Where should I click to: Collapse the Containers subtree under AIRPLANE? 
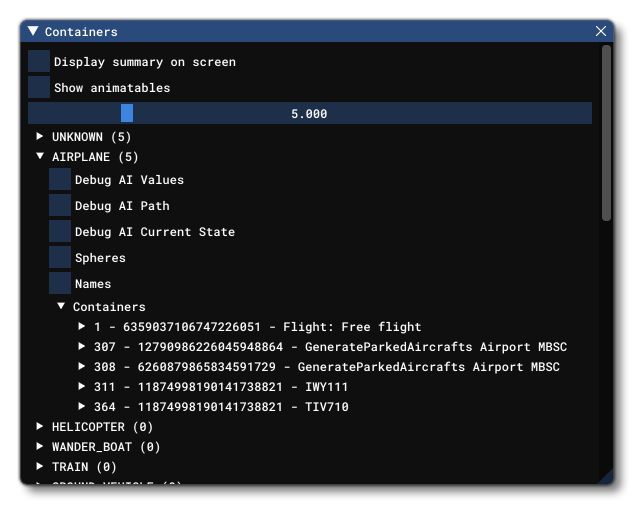[x=61, y=306]
